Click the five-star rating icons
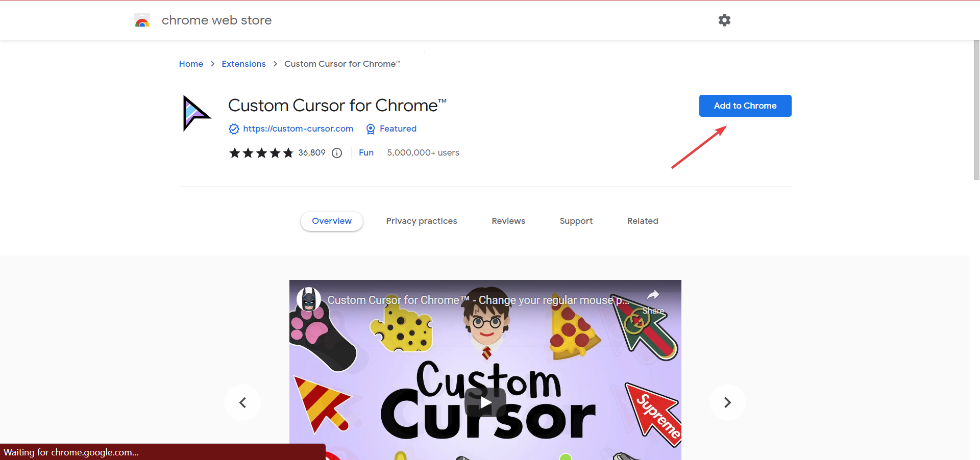The height and width of the screenshot is (460, 980). (x=261, y=153)
